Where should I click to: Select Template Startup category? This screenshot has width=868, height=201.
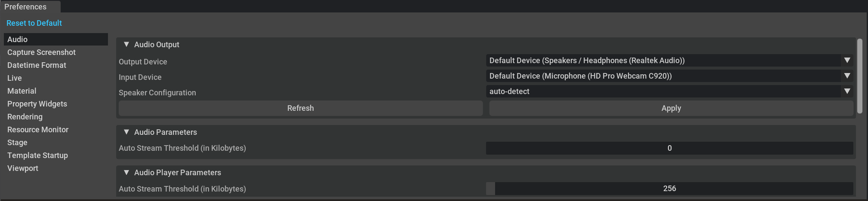pyautogui.click(x=37, y=155)
